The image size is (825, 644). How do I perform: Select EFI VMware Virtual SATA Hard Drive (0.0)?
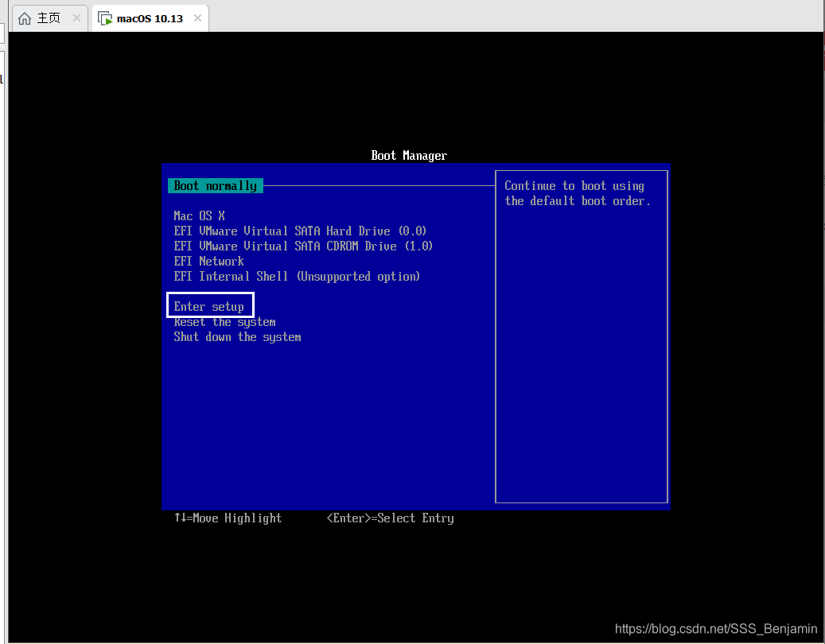pos(300,231)
